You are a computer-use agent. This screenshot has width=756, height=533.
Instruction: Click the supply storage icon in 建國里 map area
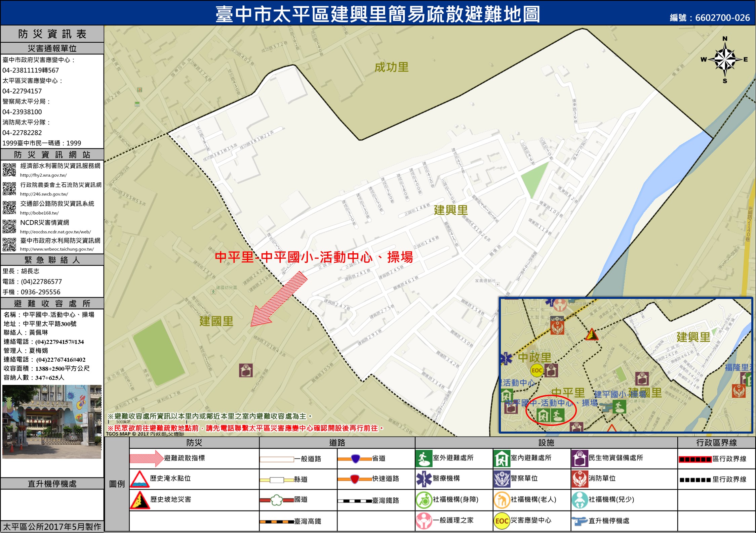[x=246, y=370]
